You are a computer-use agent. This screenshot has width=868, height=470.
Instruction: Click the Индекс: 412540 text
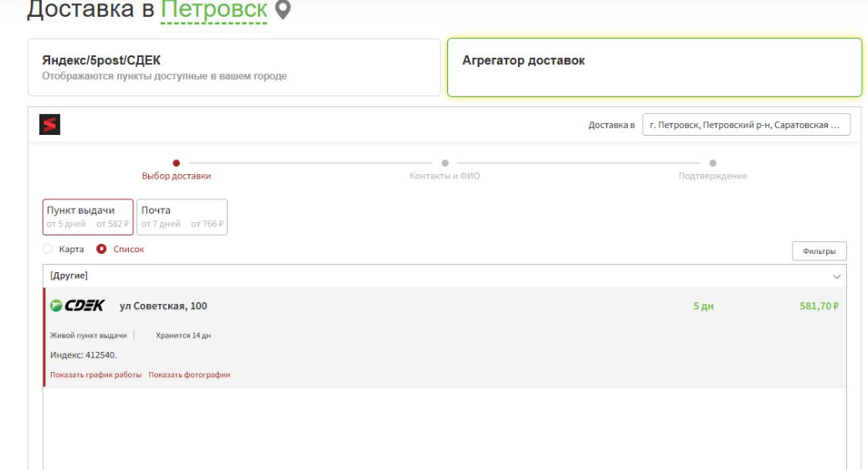point(83,354)
